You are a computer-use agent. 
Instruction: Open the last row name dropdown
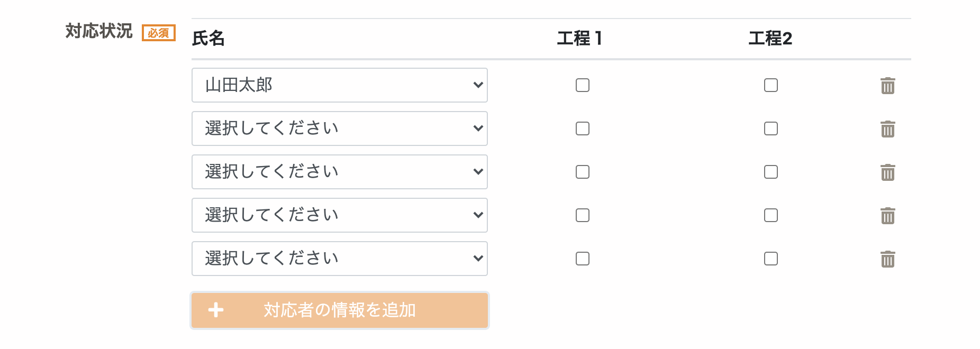339,259
